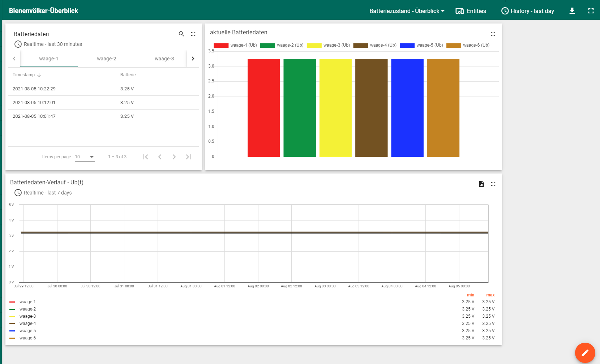
Task: Expand Batteriedaten widget to fullscreen
Action: pyautogui.click(x=193, y=34)
